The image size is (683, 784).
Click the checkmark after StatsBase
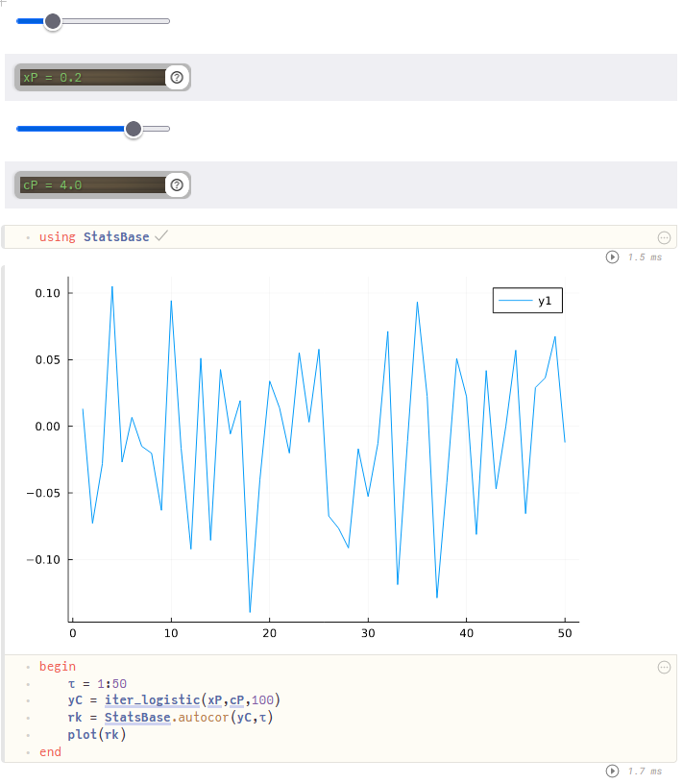161,235
